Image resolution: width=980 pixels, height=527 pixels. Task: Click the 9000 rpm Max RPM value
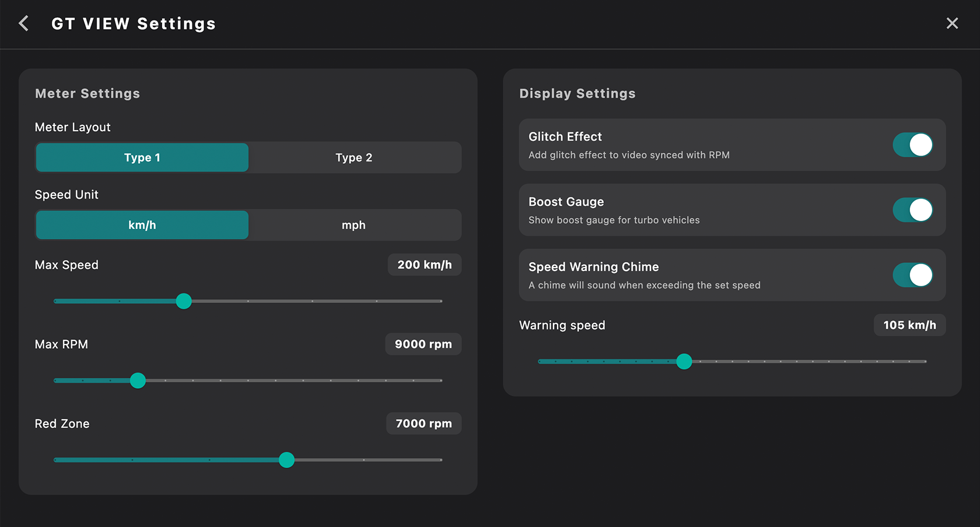[423, 344]
